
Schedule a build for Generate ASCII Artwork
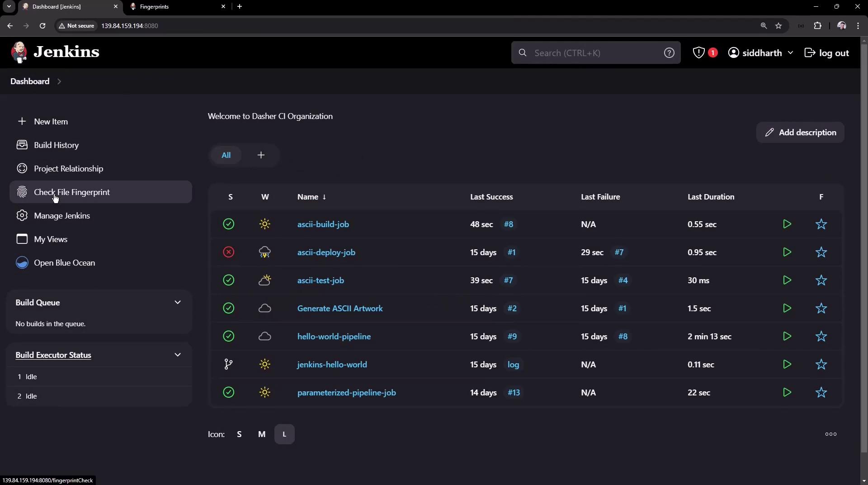tap(787, 308)
